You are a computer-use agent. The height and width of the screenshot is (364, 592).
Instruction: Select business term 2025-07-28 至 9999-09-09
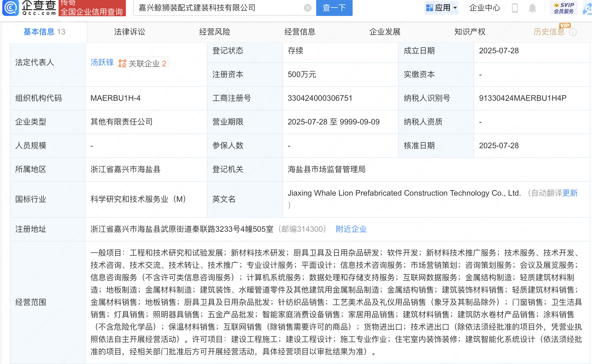pos(333,122)
